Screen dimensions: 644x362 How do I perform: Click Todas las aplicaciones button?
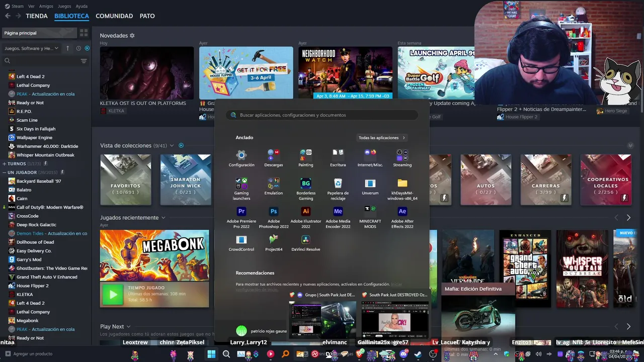[x=381, y=138]
